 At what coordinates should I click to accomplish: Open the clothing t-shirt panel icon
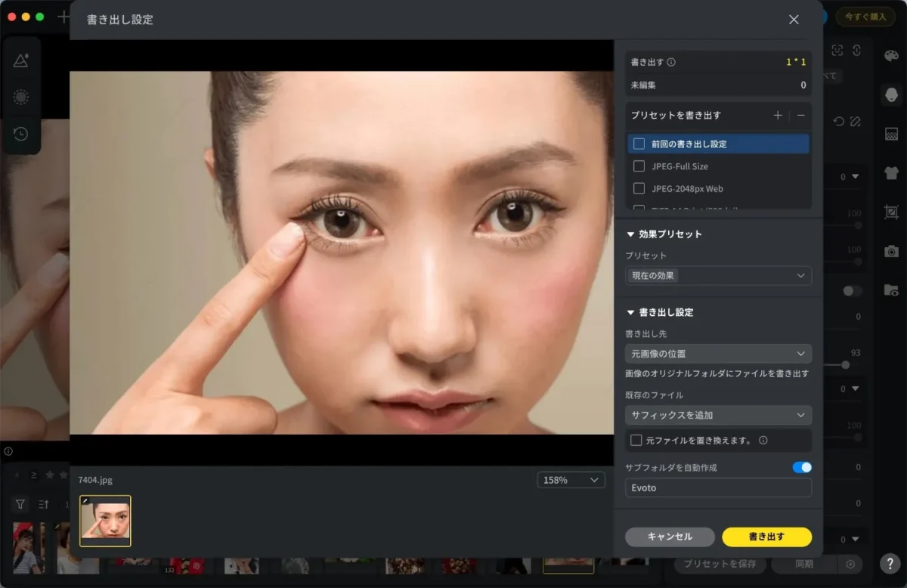pyautogui.click(x=891, y=172)
